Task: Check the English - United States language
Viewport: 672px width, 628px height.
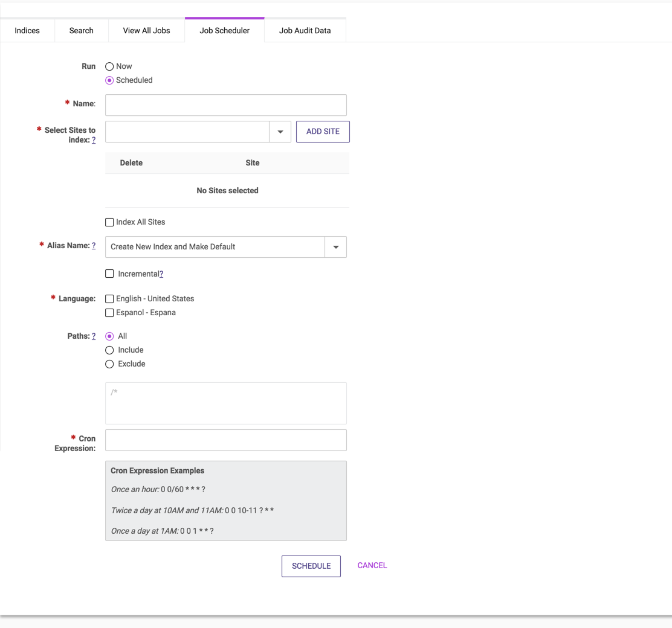Action: pyautogui.click(x=109, y=298)
